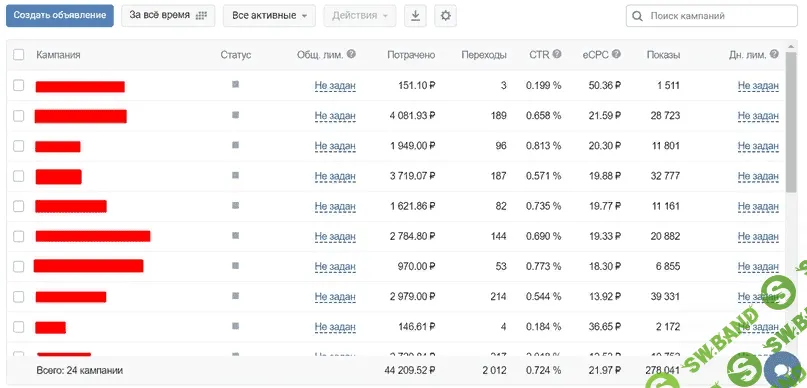Sort by the eCPC column header
This screenshot has height=388, width=807.
click(x=596, y=55)
